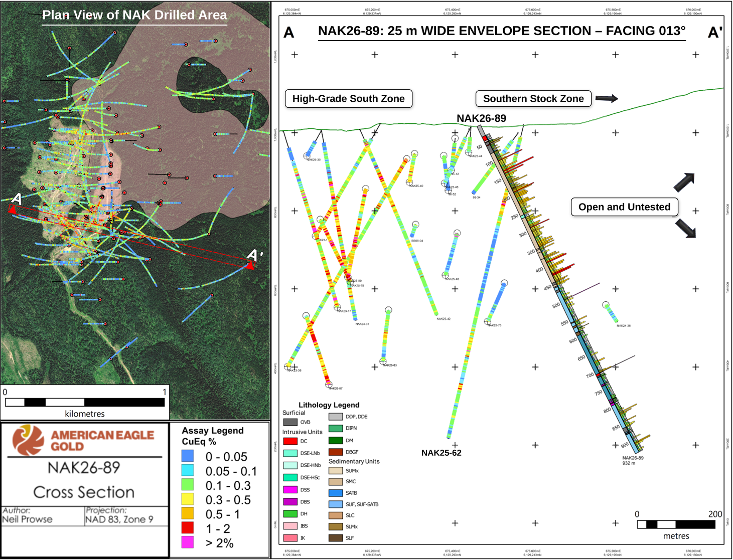Click the DC red intrusive unit swatch
The height and width of the screenshot is (560, 733).
290,441
